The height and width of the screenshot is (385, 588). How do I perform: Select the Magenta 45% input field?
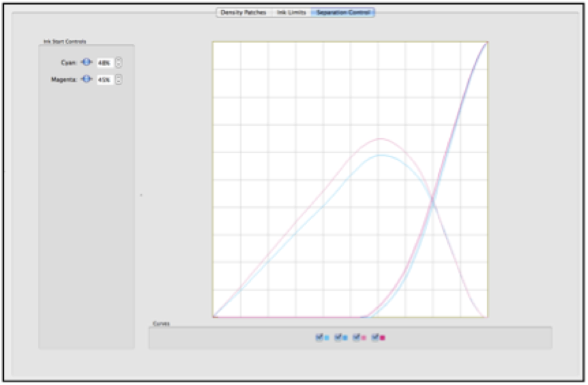105,79
